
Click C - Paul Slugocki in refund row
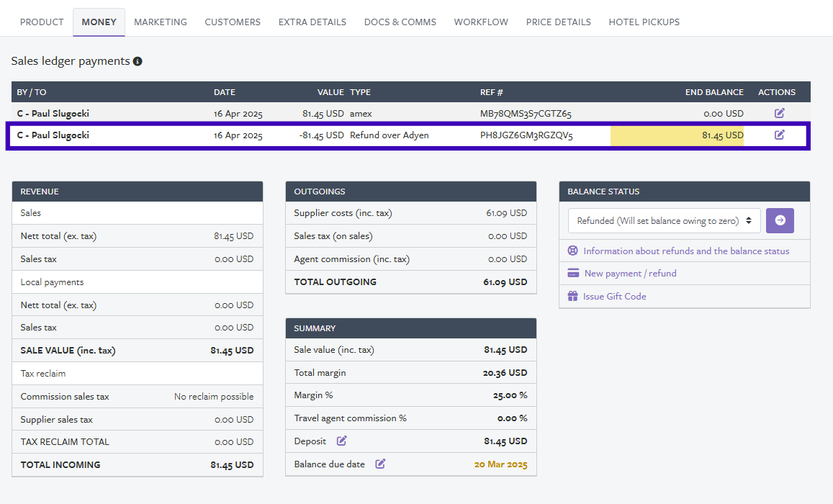click(x=53, y=135)
